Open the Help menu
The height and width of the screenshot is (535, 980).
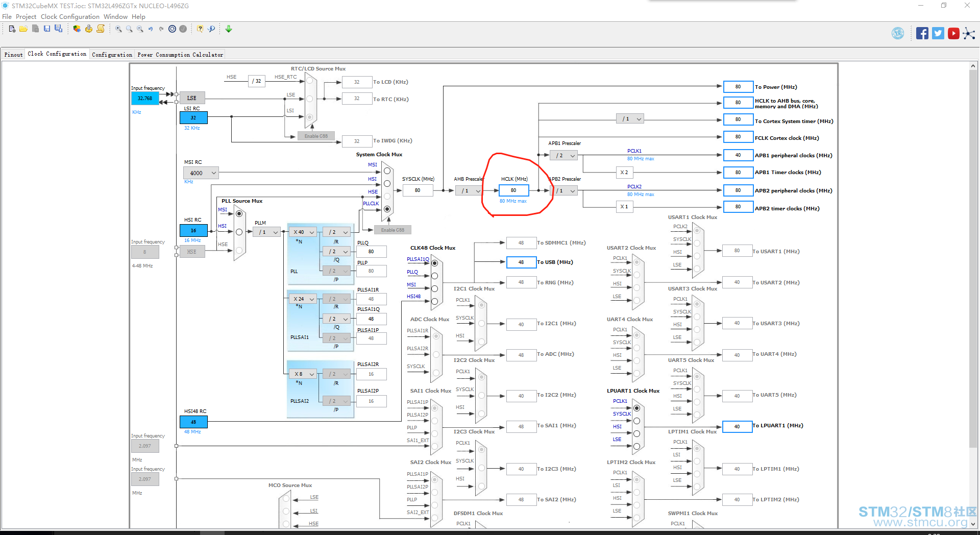coord(138,17)
